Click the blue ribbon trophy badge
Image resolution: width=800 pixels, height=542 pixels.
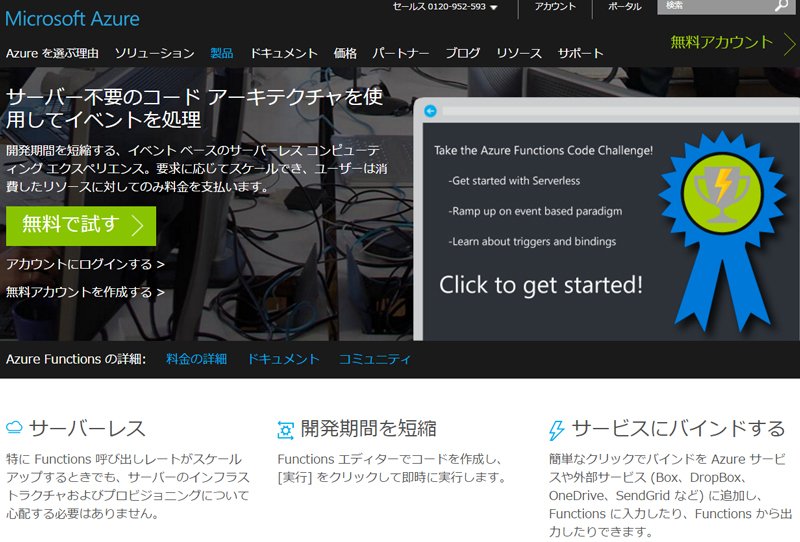722,230
